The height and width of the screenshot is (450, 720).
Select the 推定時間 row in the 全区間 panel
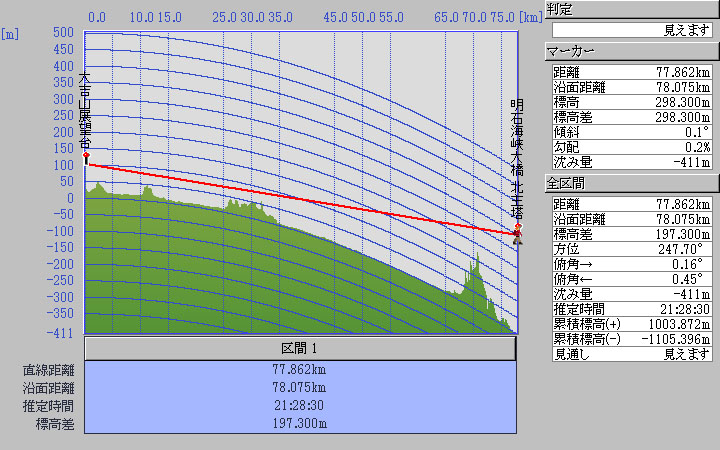pos(632,309)
